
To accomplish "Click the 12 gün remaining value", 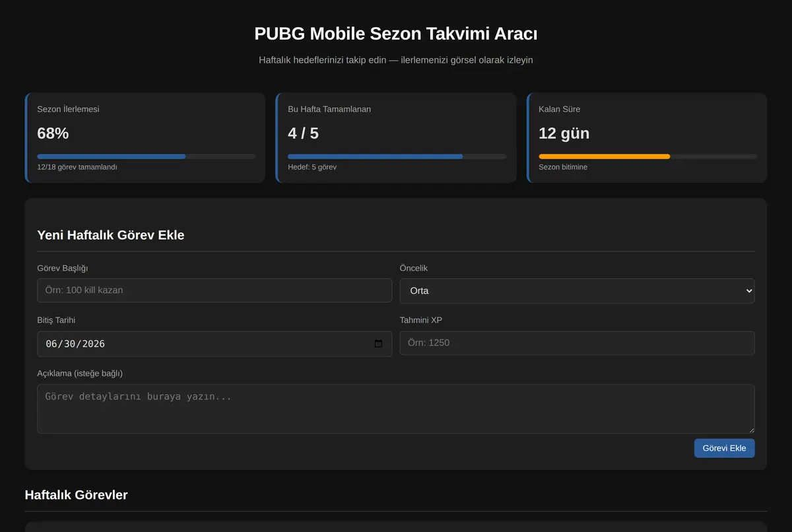I will 564,133.
